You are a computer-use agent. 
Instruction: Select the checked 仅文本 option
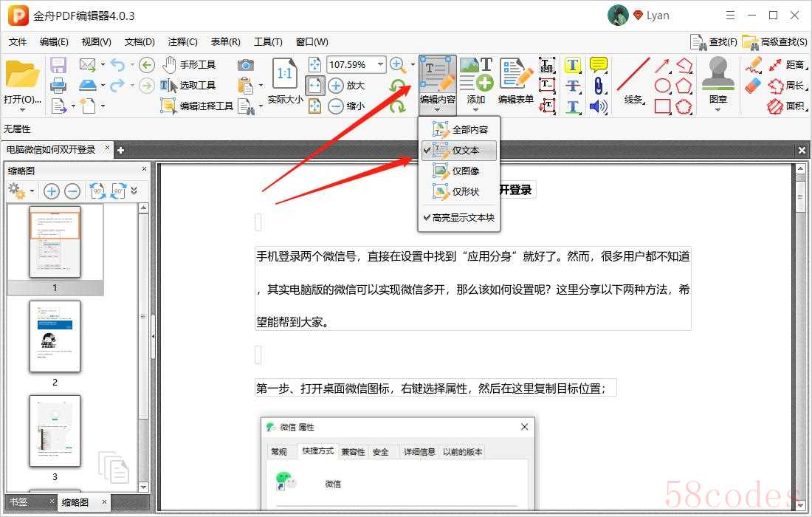pyautogui.click(x=465, y=151)
